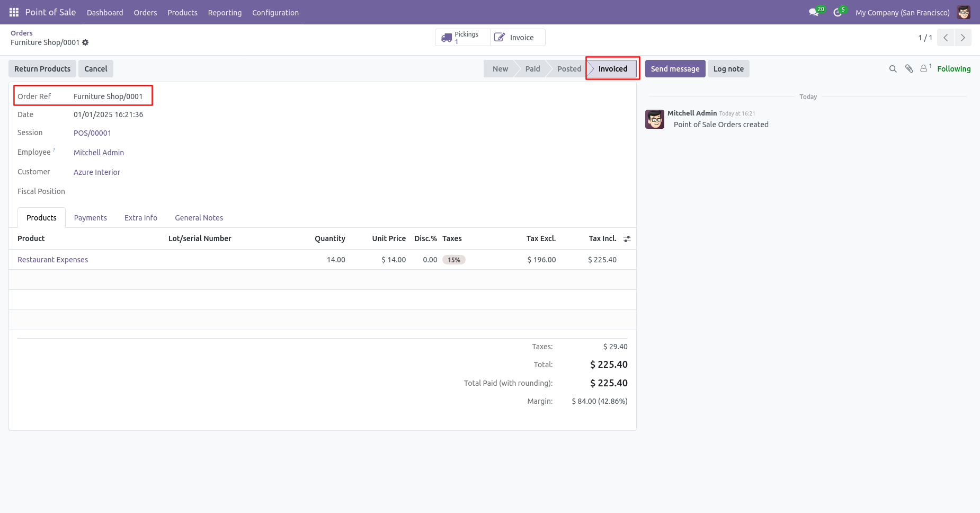Open the Pickings truck smart button
The height and width of the screenshot is (513, 980).
(x=462, y=38)
